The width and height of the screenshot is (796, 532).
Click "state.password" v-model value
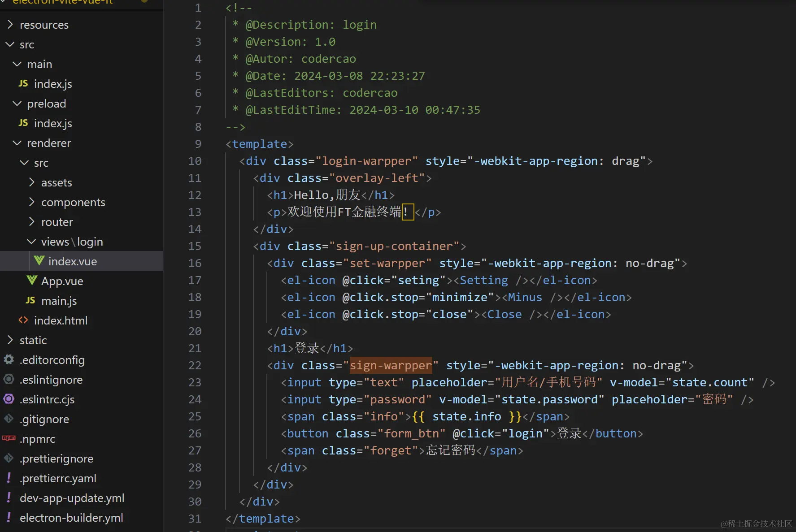[x=549, y=399]
